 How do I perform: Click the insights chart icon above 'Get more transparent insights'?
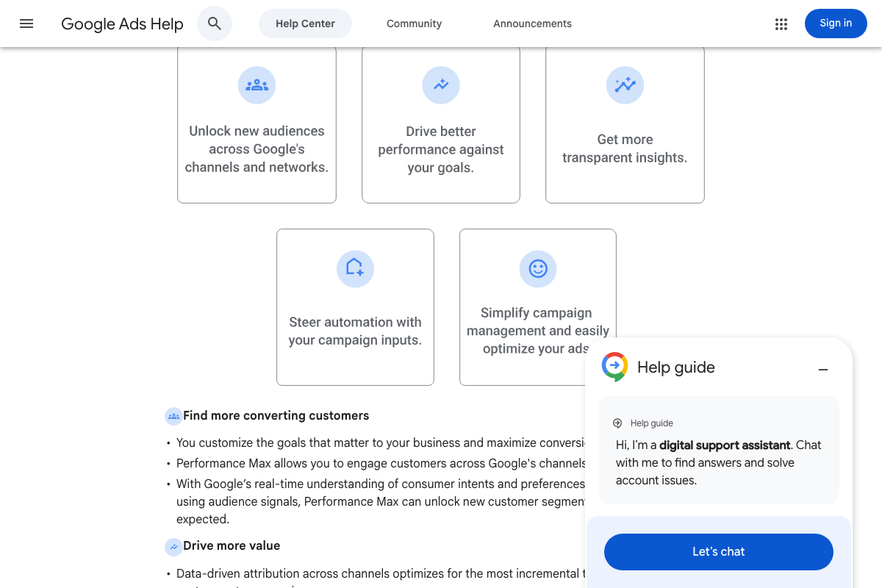point(625,85)
